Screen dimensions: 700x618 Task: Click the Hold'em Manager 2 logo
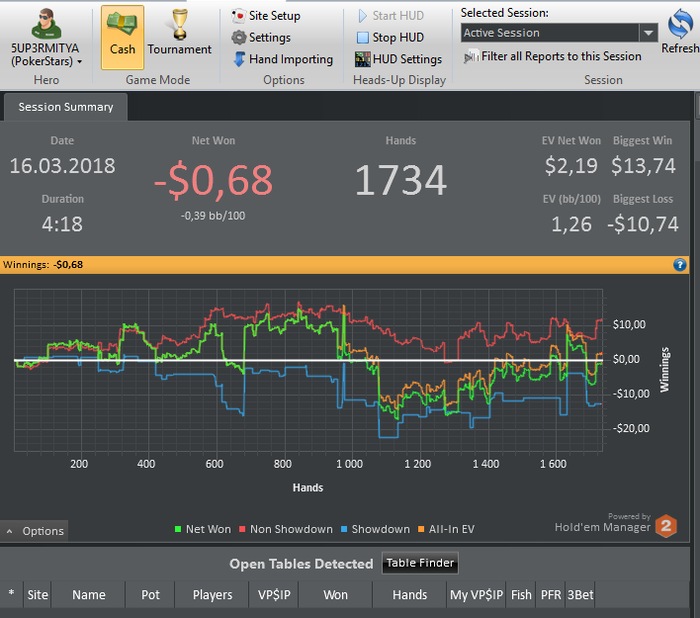coord(666,526)
